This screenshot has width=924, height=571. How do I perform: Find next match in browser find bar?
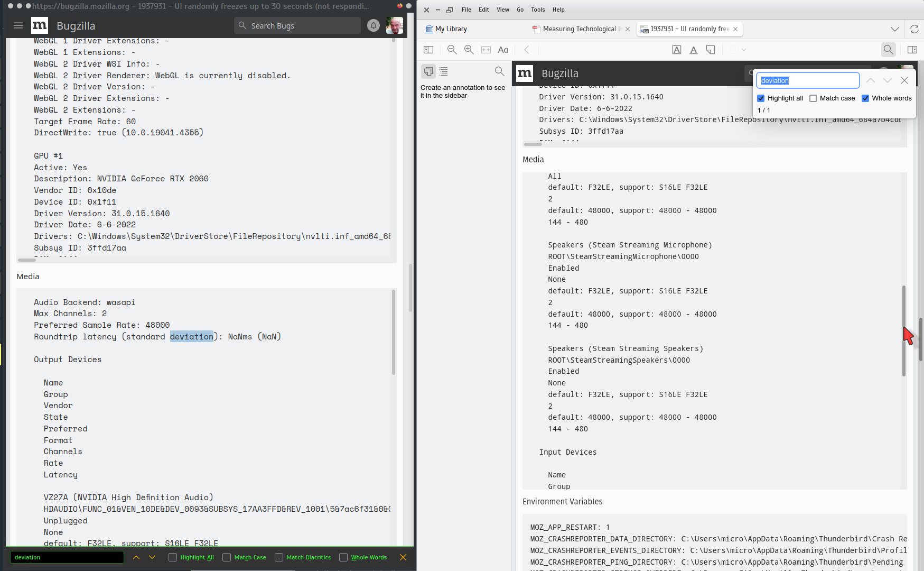pyautogui.click(x=152, y=557)
